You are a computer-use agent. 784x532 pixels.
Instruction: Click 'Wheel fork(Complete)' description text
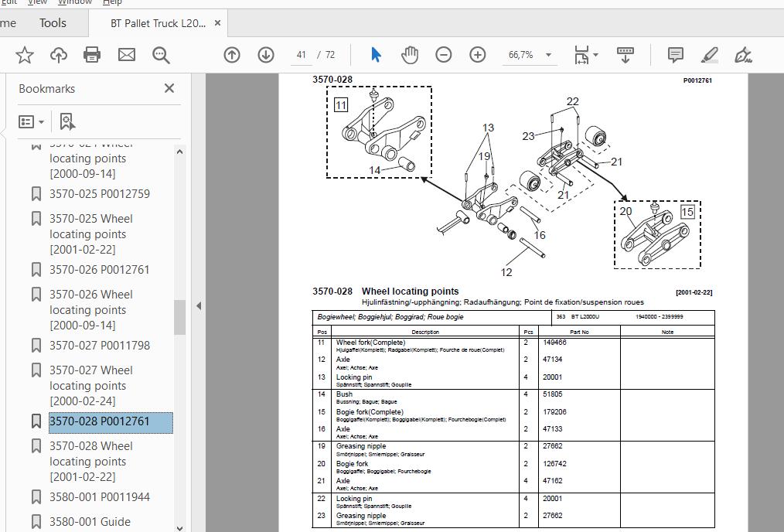click(370, 343)
